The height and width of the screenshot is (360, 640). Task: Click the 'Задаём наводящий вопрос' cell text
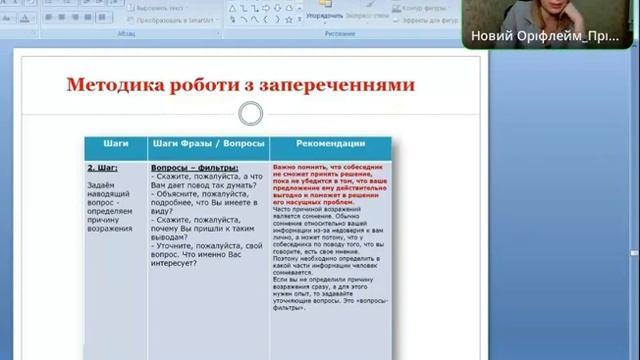pos(110,207)
